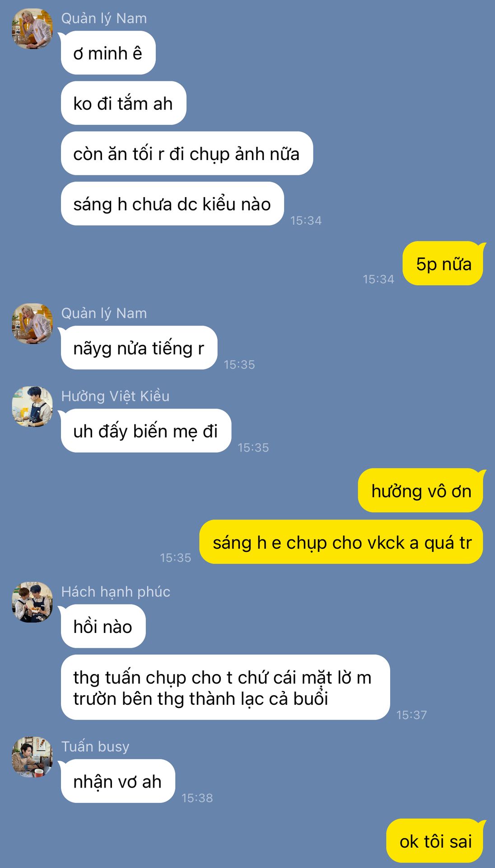Click the sender name Tuấn busy

[x=95, y=746]
